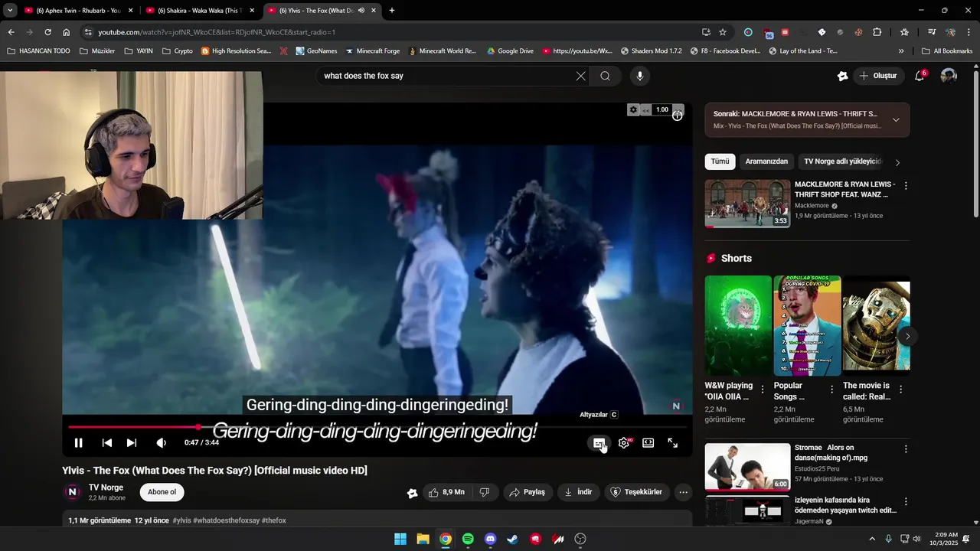Open Steam from taskbar
This screenshot has height=551, width=980.
[513, 539]
